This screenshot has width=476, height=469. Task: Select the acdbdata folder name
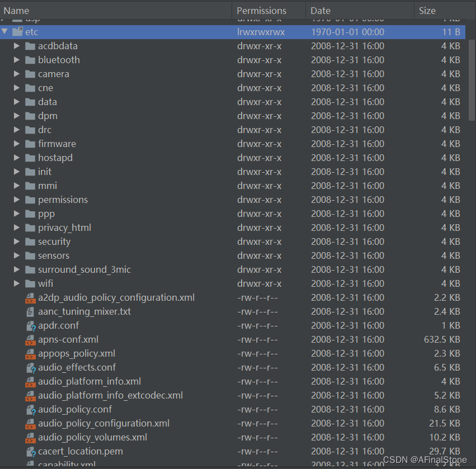tap(58, 46)
